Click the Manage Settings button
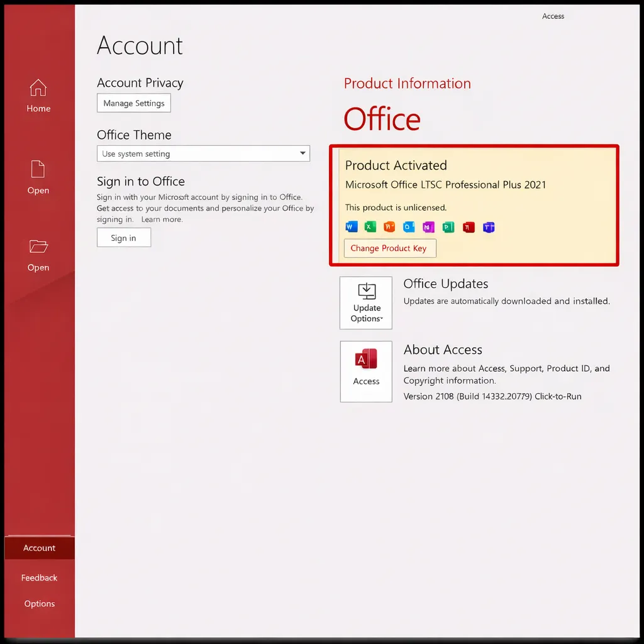 point(133,103)
